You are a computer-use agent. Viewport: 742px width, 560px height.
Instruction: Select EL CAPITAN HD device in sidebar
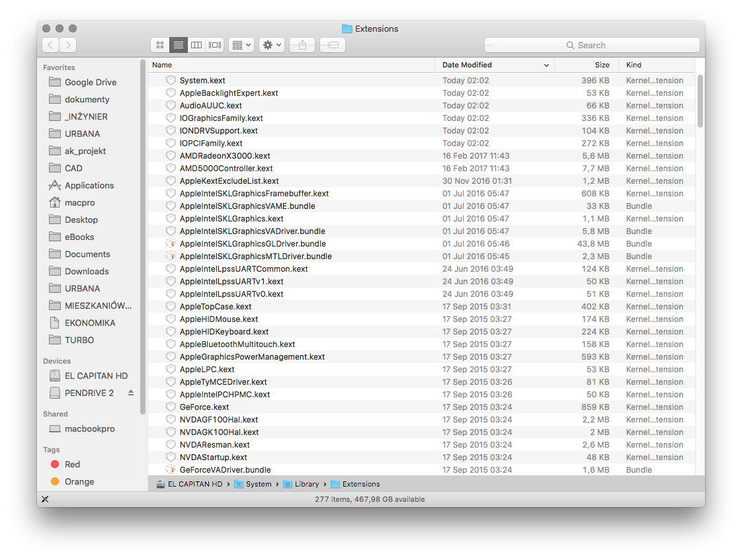(x=96, y=376)
